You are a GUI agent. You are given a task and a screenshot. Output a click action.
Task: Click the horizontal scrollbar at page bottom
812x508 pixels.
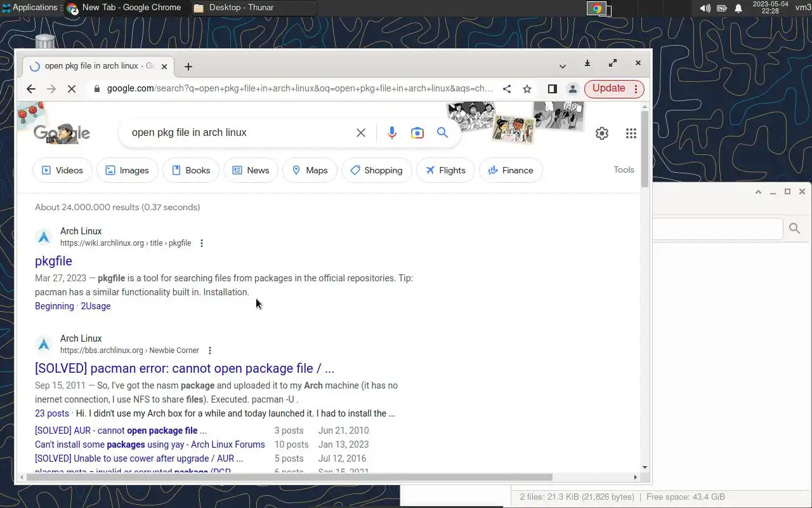[x=289, y=477]
